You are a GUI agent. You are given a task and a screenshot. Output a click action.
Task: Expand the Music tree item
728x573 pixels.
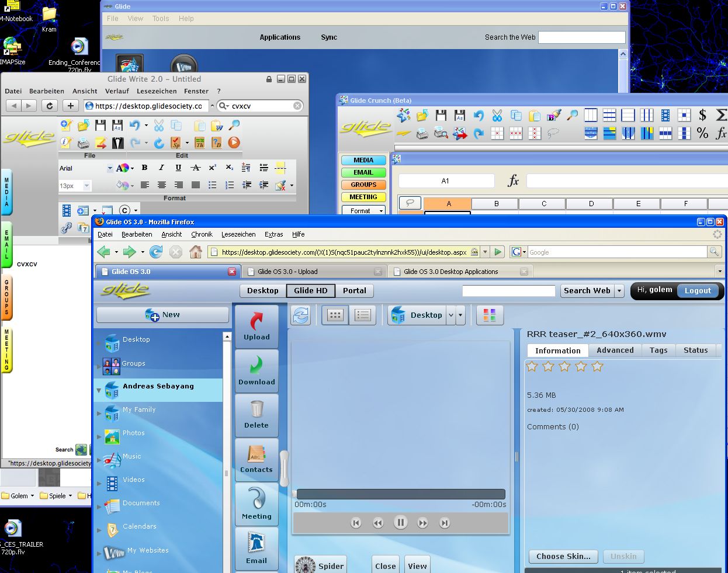coord(99,460)
